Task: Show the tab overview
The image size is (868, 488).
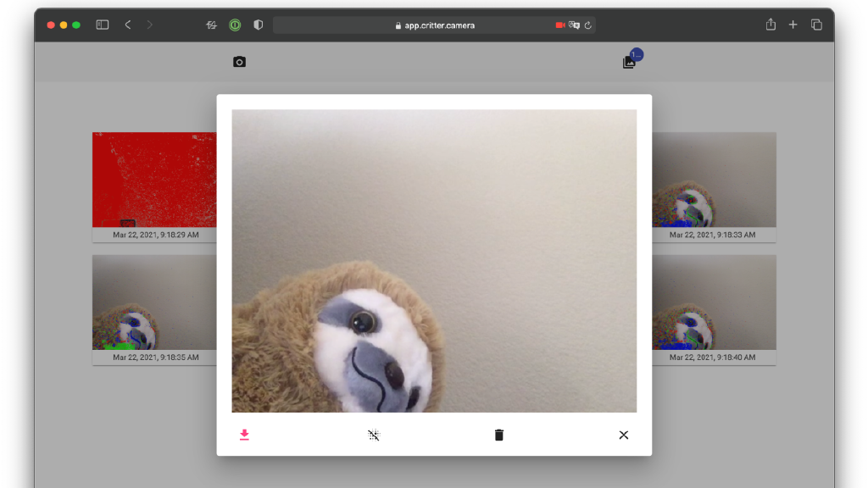Action: [x=816, y=25]
